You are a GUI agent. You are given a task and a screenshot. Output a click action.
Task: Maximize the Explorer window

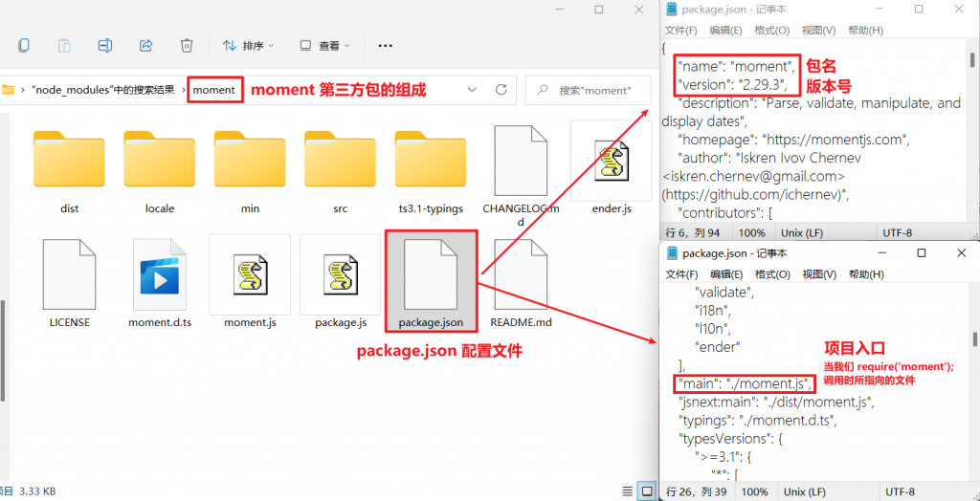(x=599, y=10)
